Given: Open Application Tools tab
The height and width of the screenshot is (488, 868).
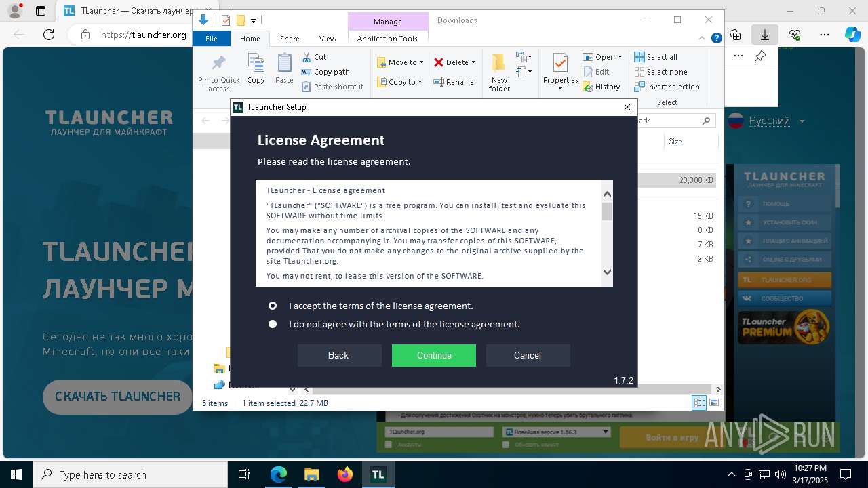Looking at the screenshot, I should point(387,39).
